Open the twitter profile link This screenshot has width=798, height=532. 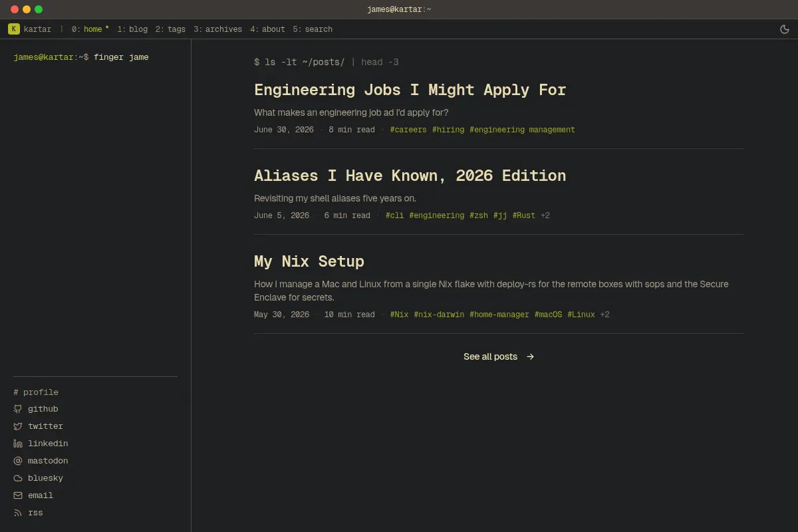point(45,426)
